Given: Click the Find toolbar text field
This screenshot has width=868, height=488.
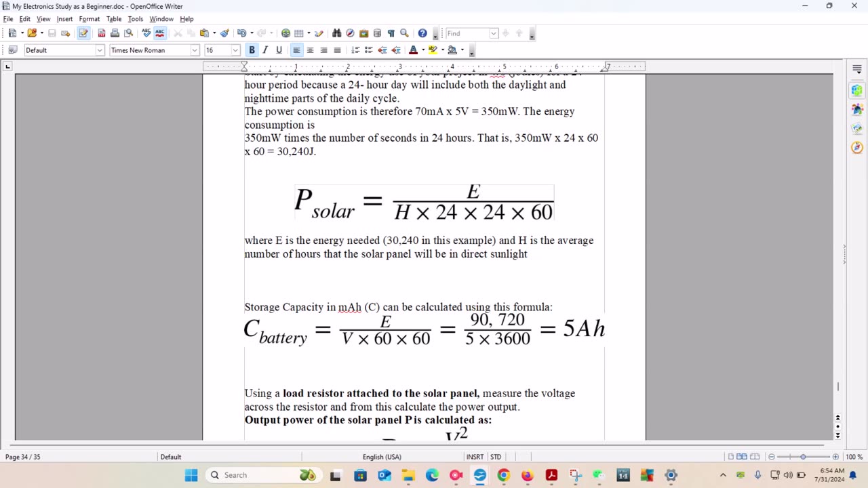Looking at the screenshot, I should pyautogui.click(x=467, y=33).
